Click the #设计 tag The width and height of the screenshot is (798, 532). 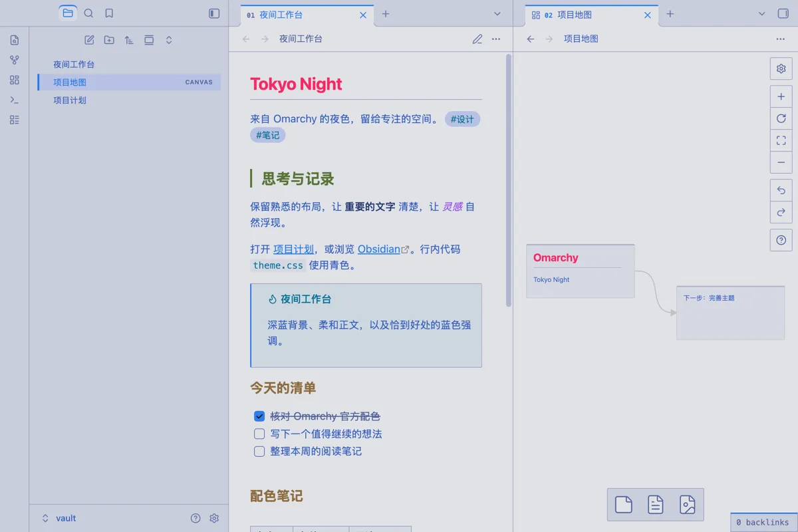(x=462, y=119)
